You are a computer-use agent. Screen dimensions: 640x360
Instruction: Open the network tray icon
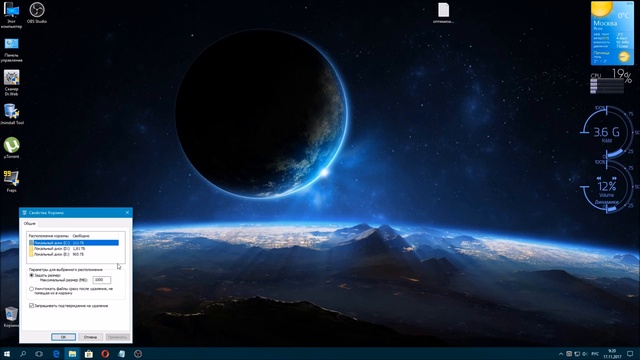click(x=577, y=354)
